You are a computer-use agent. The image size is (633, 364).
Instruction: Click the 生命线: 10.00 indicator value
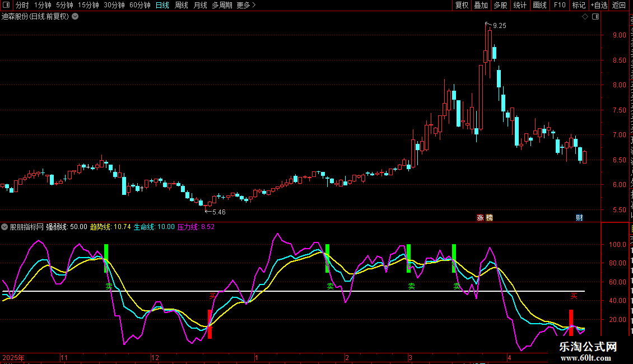(154, 227)
